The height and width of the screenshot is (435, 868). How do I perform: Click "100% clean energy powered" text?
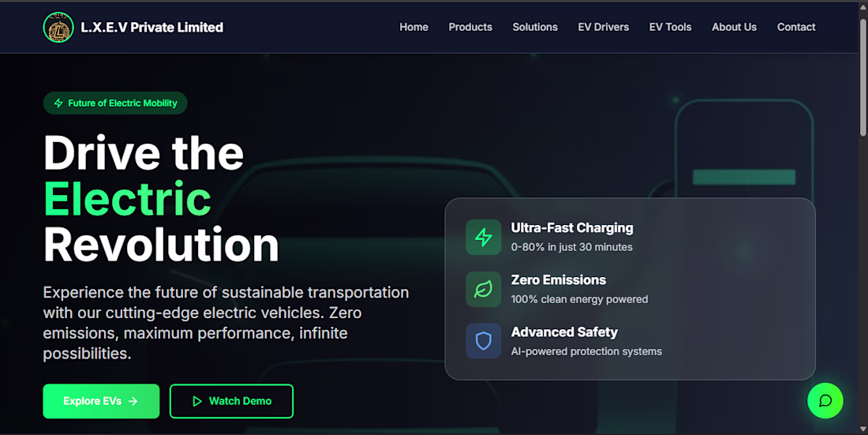(580, 299)
